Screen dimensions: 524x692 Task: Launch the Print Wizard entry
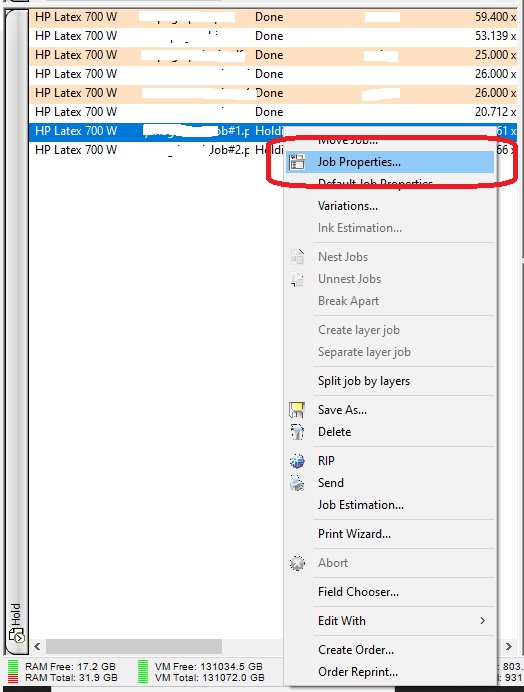point(354,534)
